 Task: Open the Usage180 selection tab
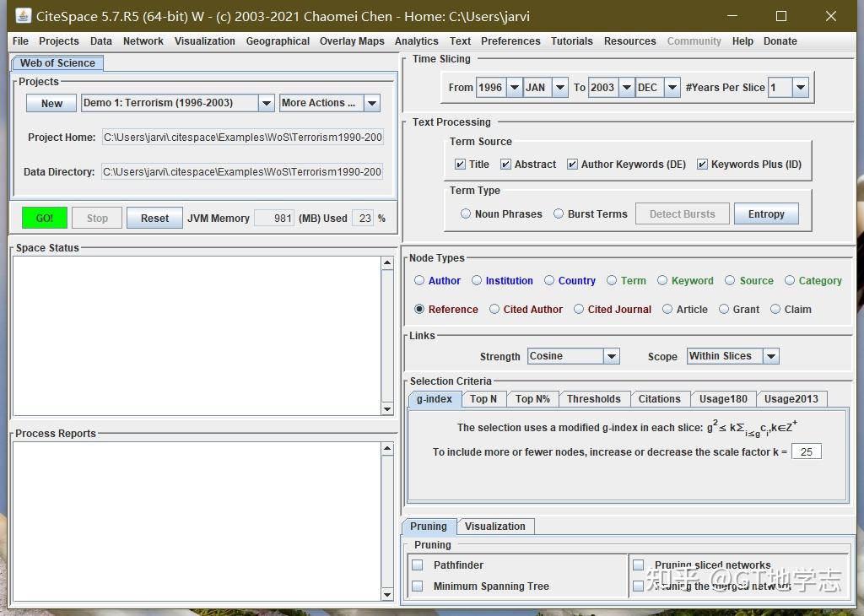click(723, 399)
